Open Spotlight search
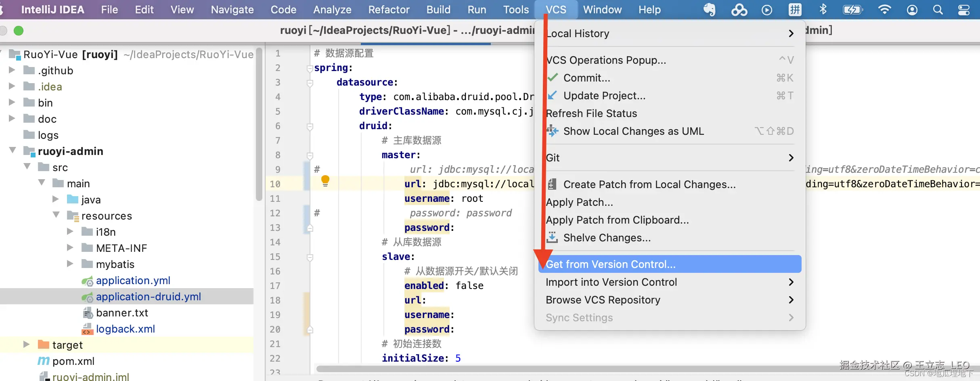The height and width of the screenshot is (381, 980). click(938, 10)
